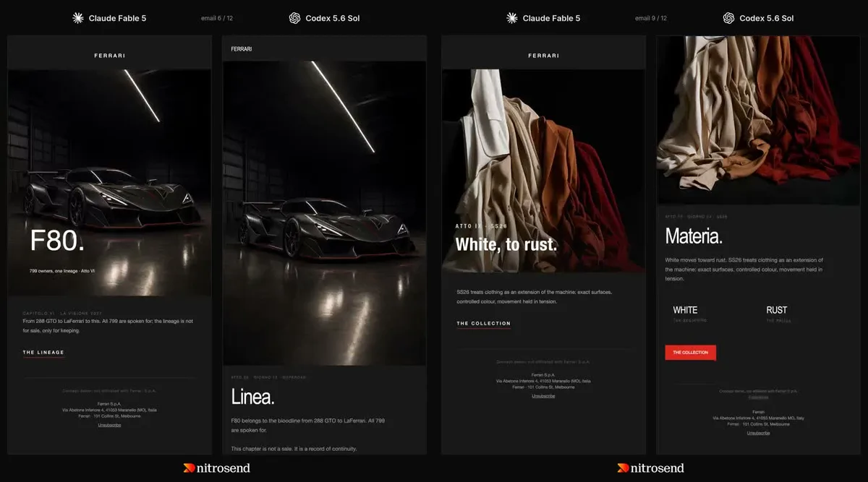Select the Codex 5.6 Sol label for email 9
This screenshot has width=868, height=482.
(767, 18)
